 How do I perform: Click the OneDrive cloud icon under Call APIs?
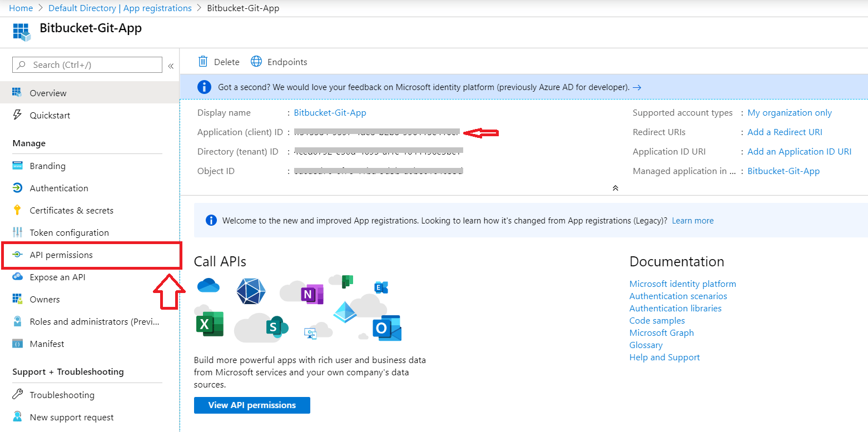209,286
